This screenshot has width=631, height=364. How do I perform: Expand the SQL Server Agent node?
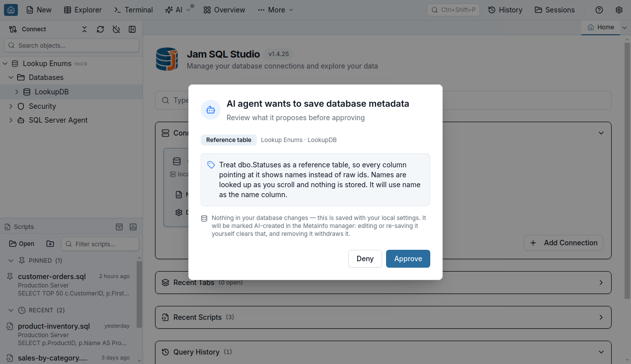(11, 120)
